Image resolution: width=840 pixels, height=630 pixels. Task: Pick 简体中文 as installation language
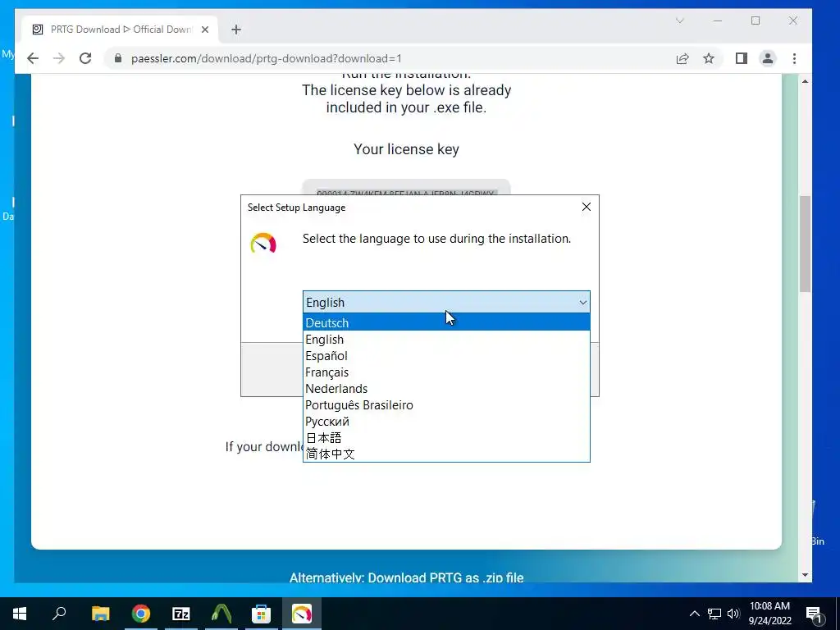click(446, 454)
